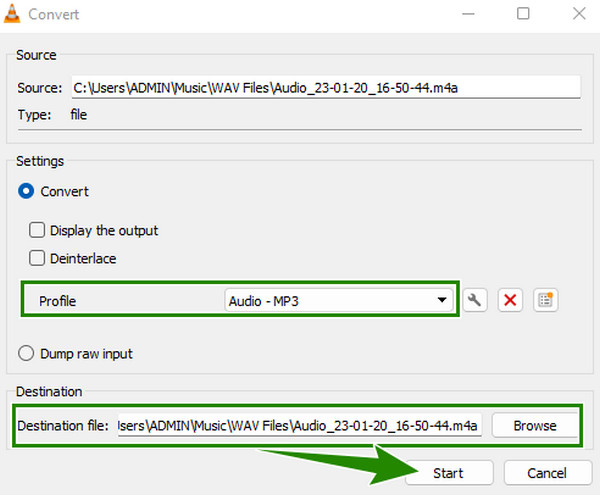The width and height of the screenshot is (600, 495).
Task: Click the Start button
Action: 449,473
